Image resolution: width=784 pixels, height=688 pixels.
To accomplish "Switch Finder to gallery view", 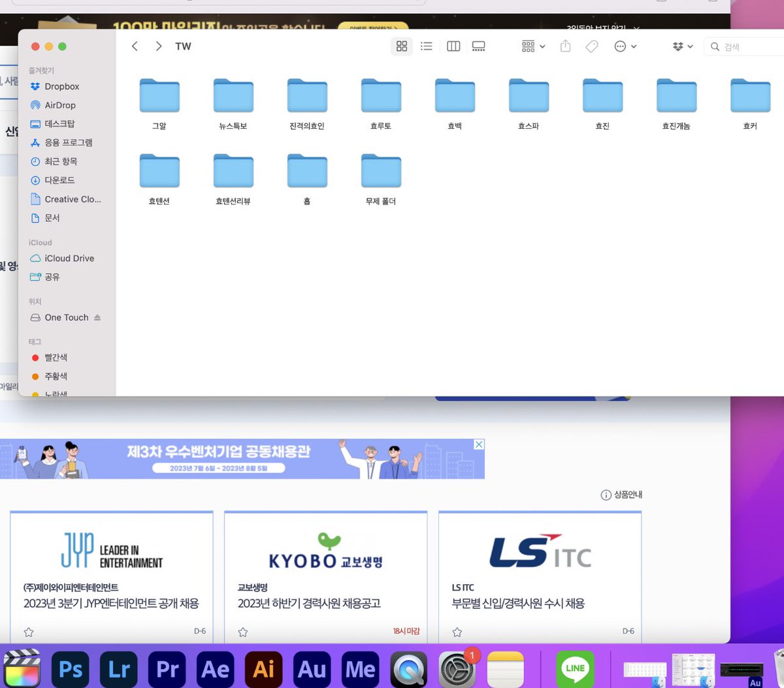I will 479,46.
